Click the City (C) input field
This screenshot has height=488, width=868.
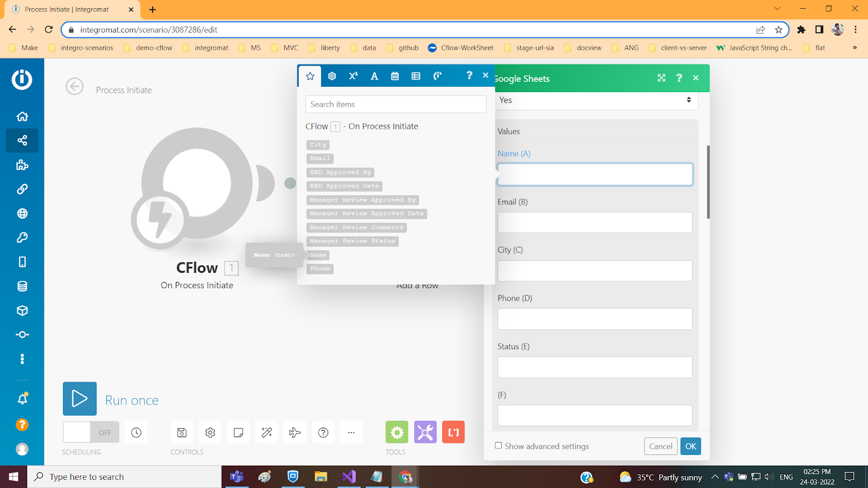click(595, 271)
